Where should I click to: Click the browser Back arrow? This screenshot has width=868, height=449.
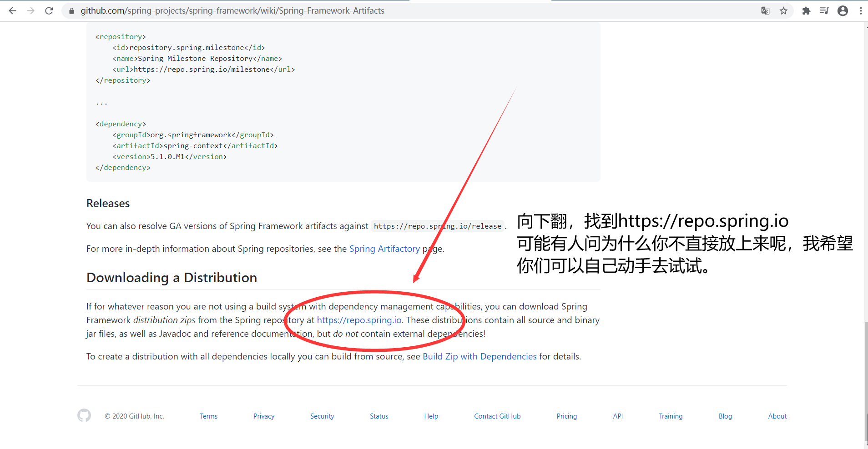pyautogui.click(x=12, y=10)
